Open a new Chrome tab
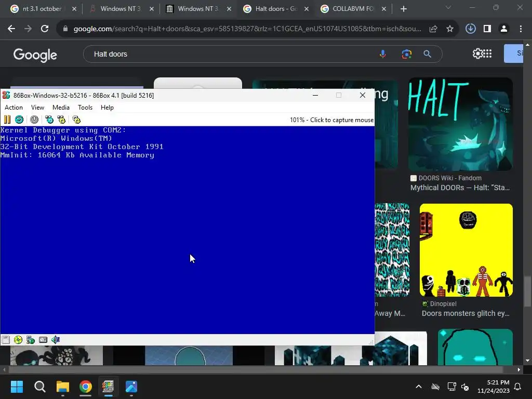 [x=403, y=9]
